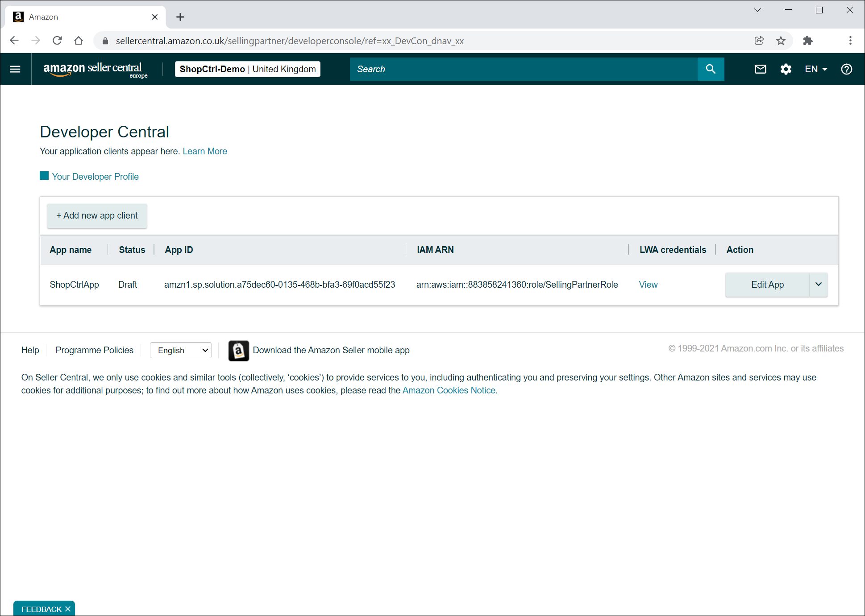Open the messages envelope icon
This screenshot has height=616, width=865.
pos(761,69)
